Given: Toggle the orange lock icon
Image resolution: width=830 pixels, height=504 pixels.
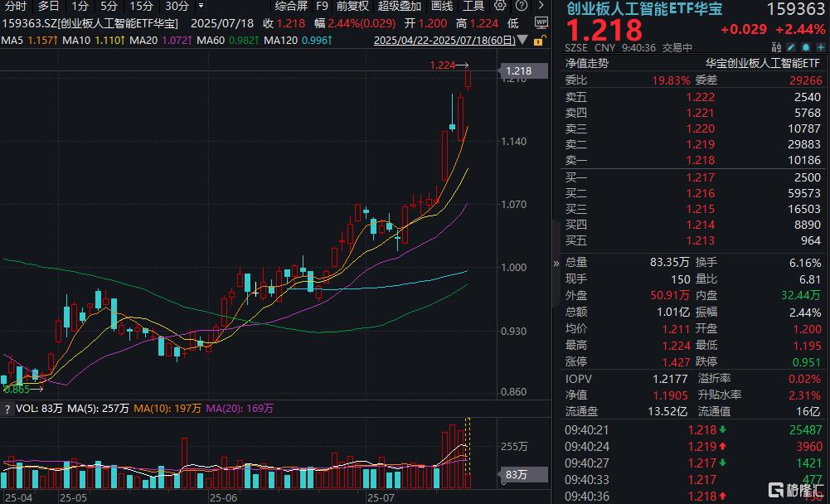Looking at the screenshot, I should point(540,41).
